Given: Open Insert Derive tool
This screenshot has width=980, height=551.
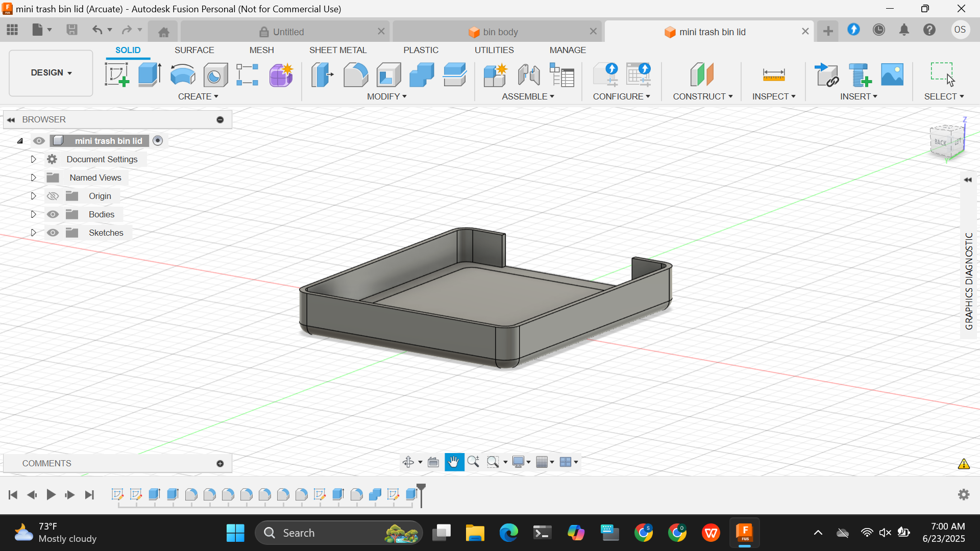Looking at the screenshot, I should coord(826,75).
